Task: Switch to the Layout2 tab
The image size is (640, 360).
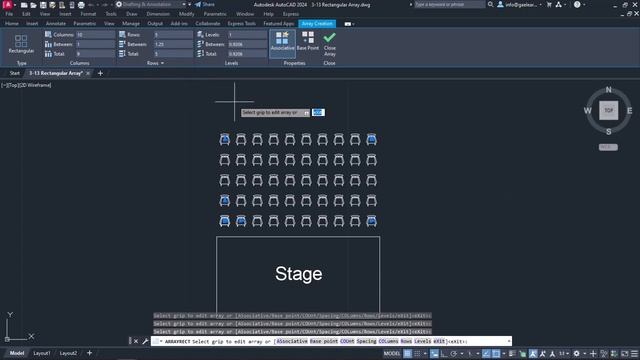Action: pyautogui.click(x=68, y=353)
